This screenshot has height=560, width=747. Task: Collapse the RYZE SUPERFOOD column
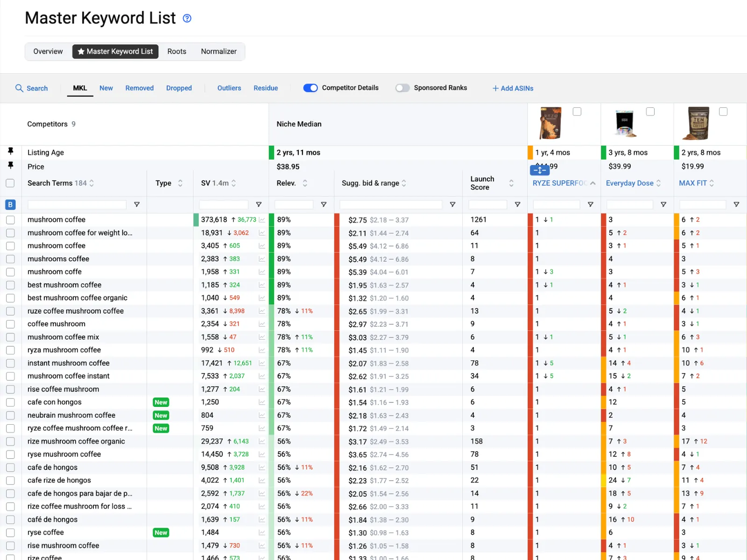click(593, 183)
